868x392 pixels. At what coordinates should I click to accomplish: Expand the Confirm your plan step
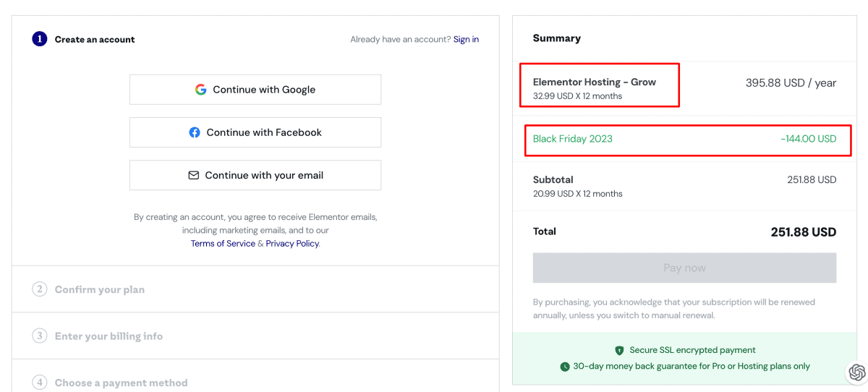point(100,289)
